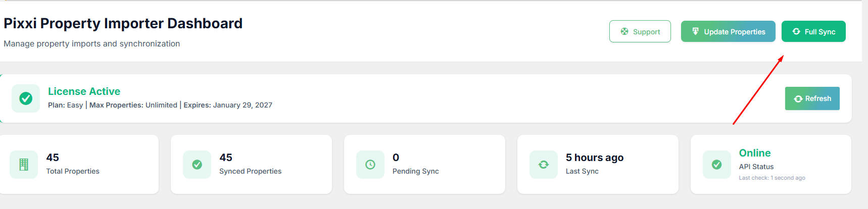This screenshot has height=209, width=868.
Task: Click the lifebuoy icon in Support button
Action: [624, 31]
